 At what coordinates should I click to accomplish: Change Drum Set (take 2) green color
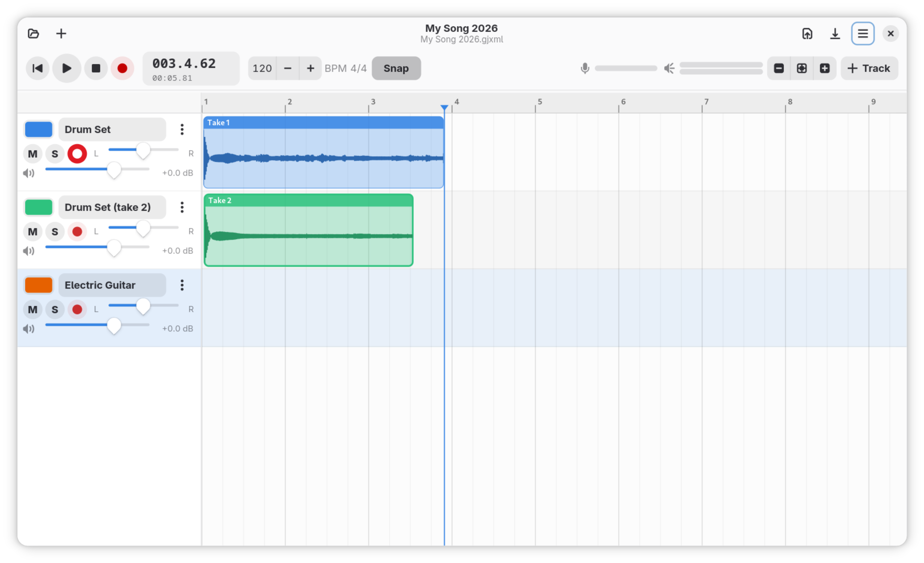[x=39, y=207]
